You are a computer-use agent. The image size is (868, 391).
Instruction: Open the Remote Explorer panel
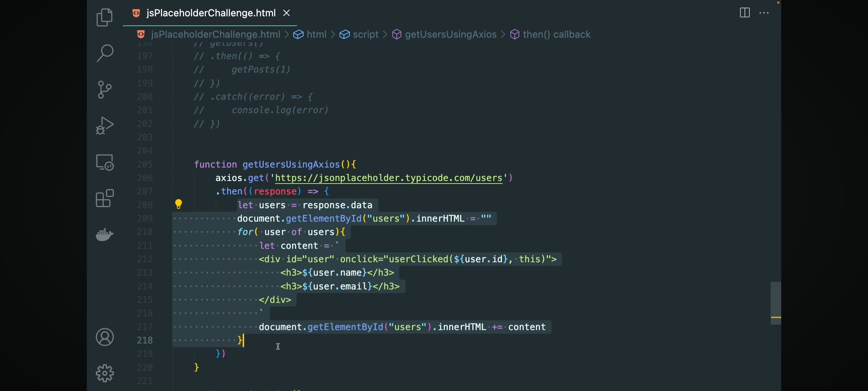[x=105, y=162]
